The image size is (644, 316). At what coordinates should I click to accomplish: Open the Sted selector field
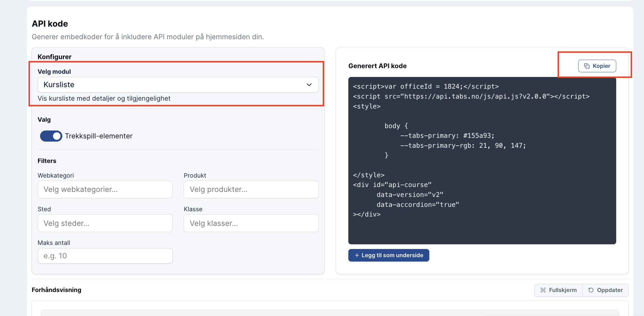[105, 223]
